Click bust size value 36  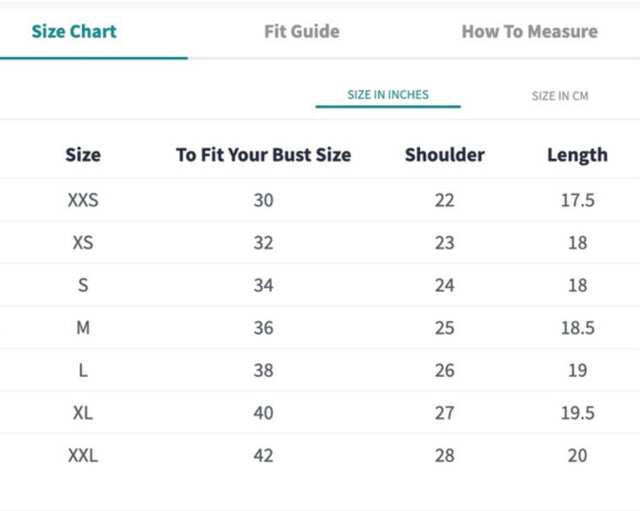(263, 328)
